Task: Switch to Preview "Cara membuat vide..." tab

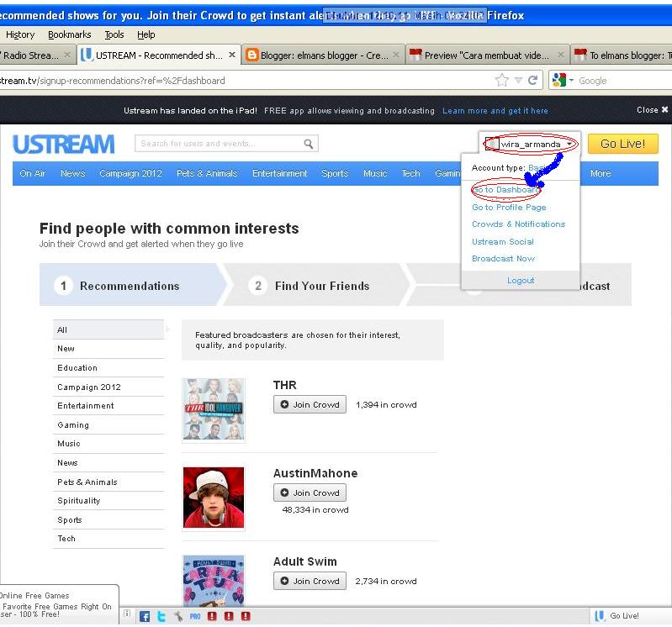Action: [486, 55]
